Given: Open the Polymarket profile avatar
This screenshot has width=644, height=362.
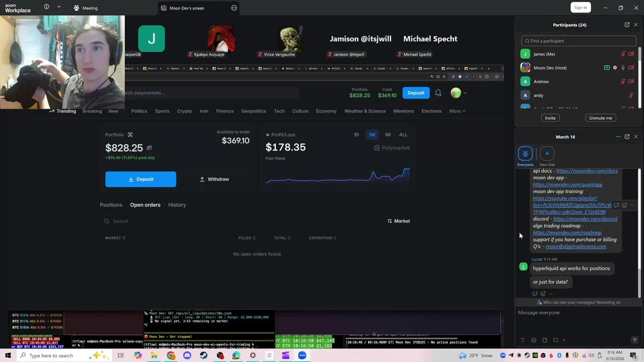Looking at the screenshot, I should pyautogui.click(x=456, y=93).
